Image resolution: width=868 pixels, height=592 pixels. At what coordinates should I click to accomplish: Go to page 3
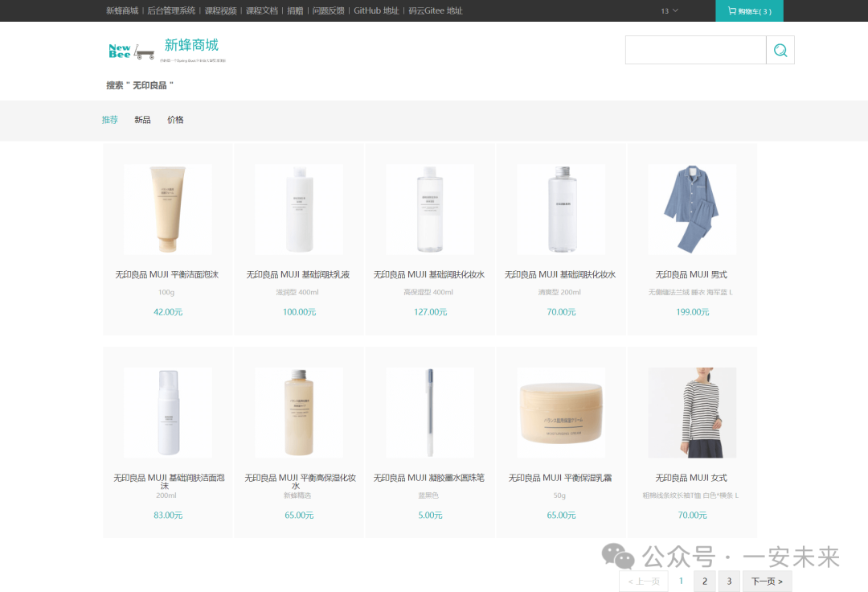click(729, 582)
